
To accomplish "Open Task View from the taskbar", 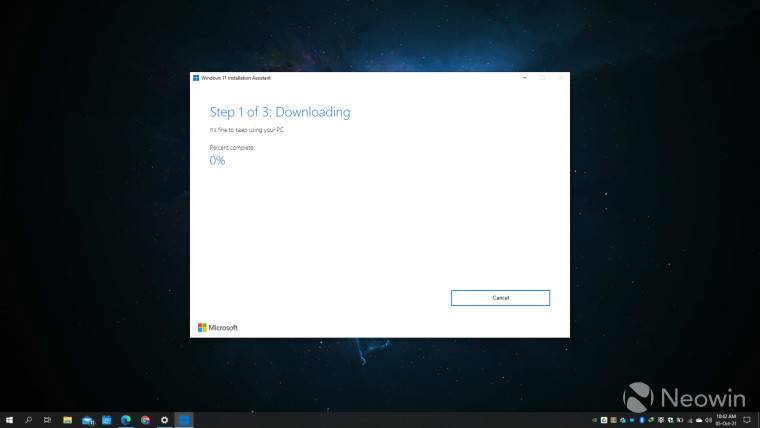I will 47,420.
